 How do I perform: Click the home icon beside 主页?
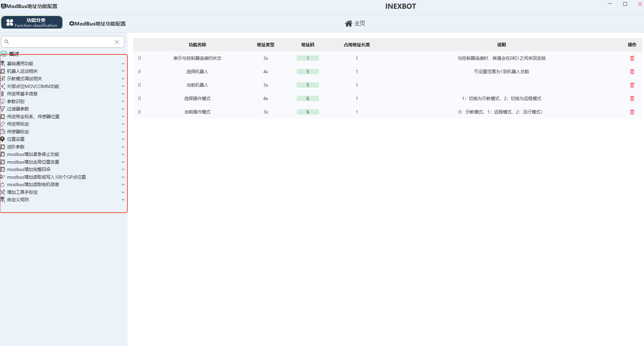(349, 24)
